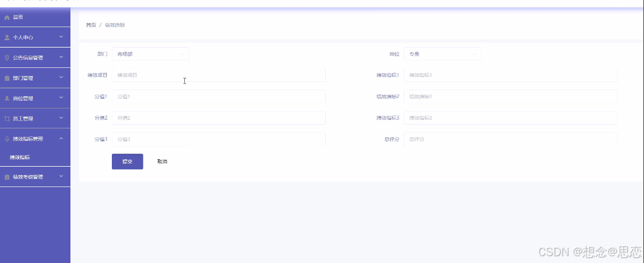Expand the 公告信息管理 menu chevron

(x=61, y=57)
